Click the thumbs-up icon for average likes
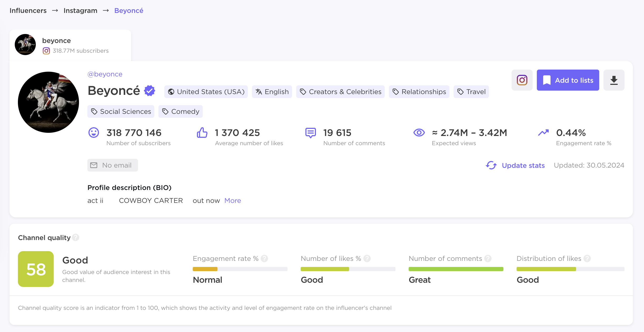Screen dimensions: 644x332 202,133
